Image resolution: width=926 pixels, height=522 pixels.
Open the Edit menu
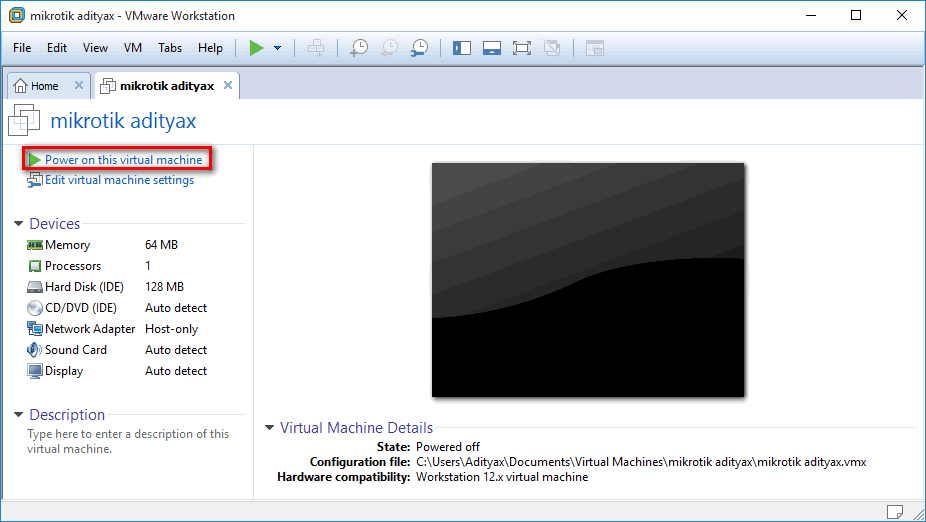[x=57, y=48]
